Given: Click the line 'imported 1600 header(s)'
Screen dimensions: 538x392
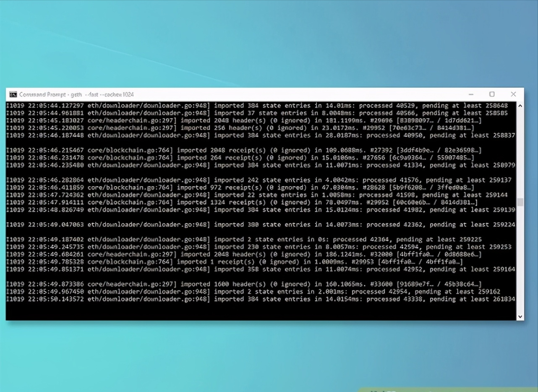Looking at the screenshot, I should point(244,284).
